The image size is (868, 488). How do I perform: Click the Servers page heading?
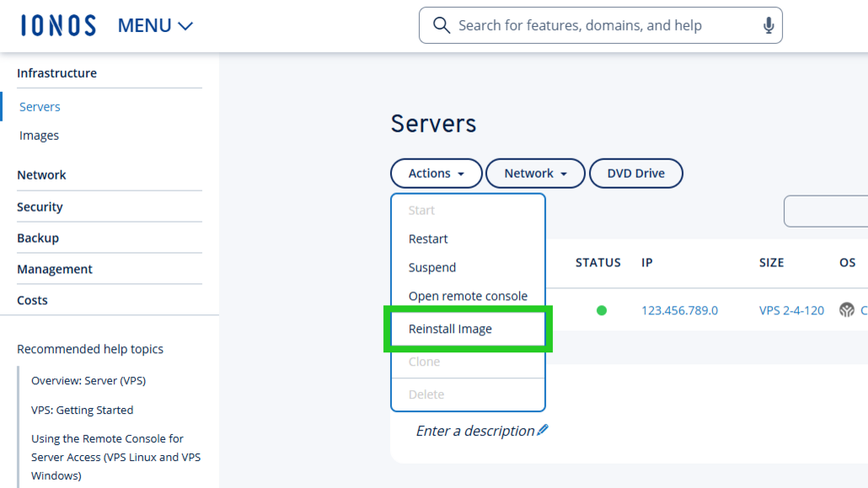point(433,123)
